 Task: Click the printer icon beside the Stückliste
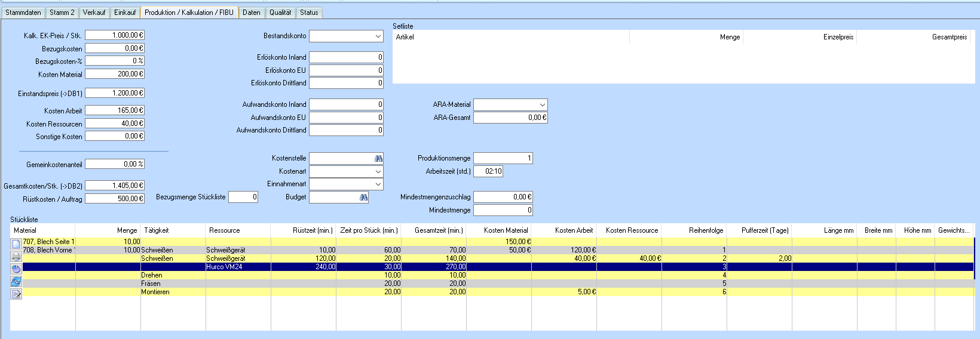tap(16, 257)
